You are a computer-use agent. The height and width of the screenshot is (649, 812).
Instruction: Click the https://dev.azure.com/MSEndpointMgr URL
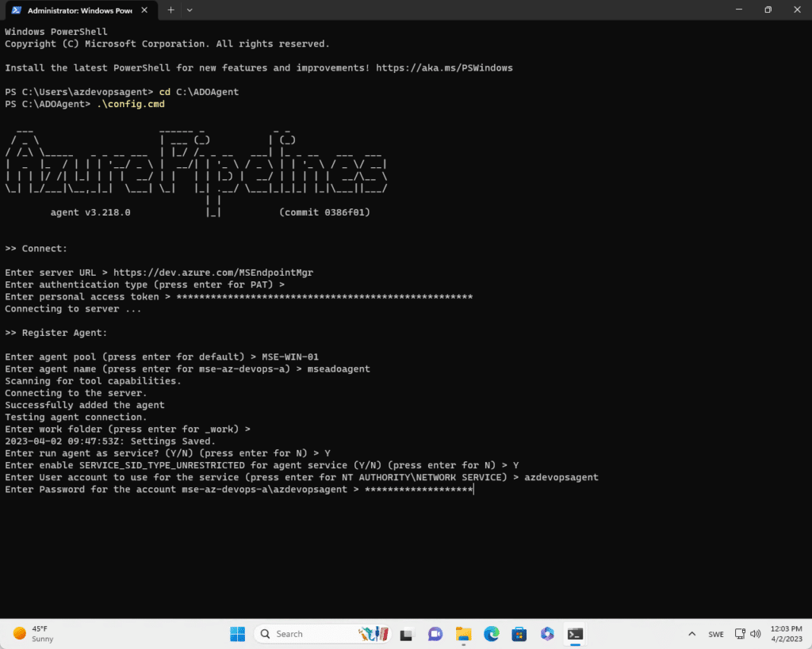pyautogui.click(x=213, y=273)
